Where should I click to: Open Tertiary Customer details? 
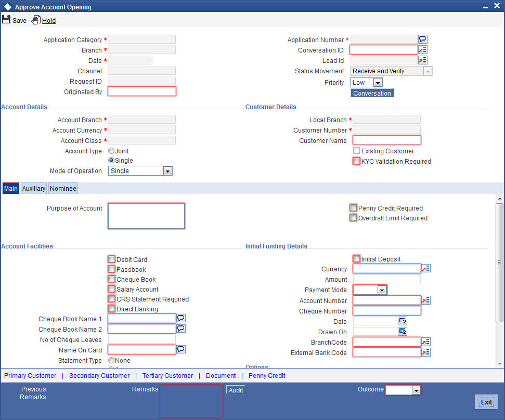168,376
